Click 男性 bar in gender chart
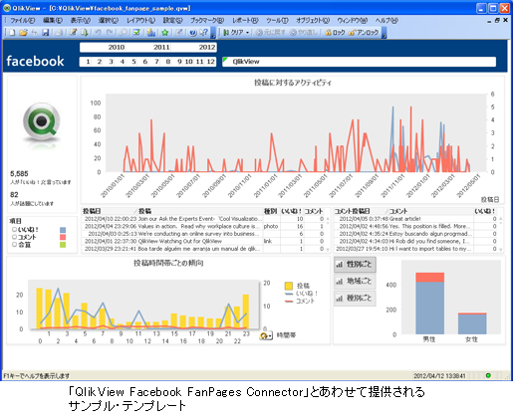Image resolution: width=513 pixels, height=420 pixels. (429, 304)
